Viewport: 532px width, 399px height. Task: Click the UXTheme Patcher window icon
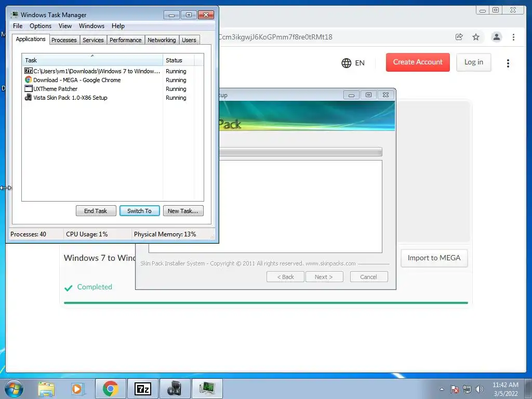tap(29, 88)
